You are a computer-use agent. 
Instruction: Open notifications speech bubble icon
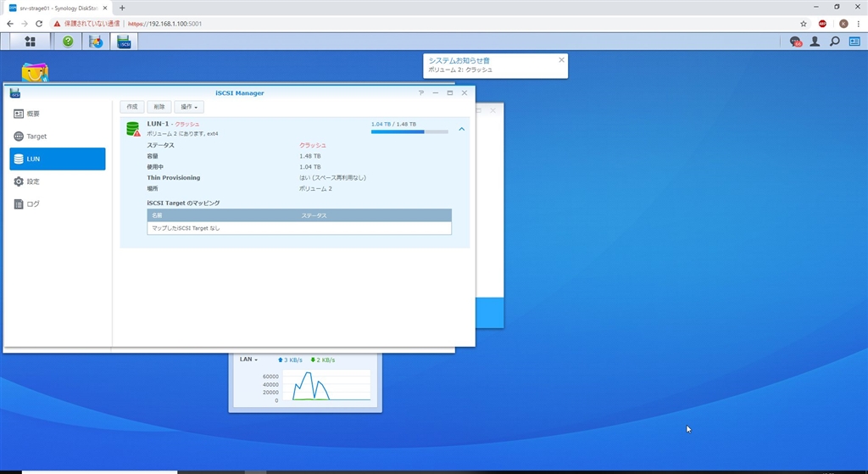[x=795, y=42]
